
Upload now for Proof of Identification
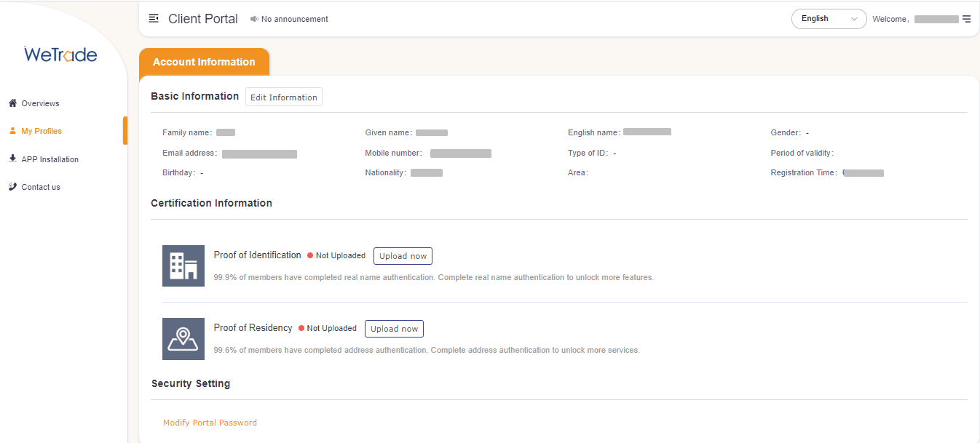point(403,256)
